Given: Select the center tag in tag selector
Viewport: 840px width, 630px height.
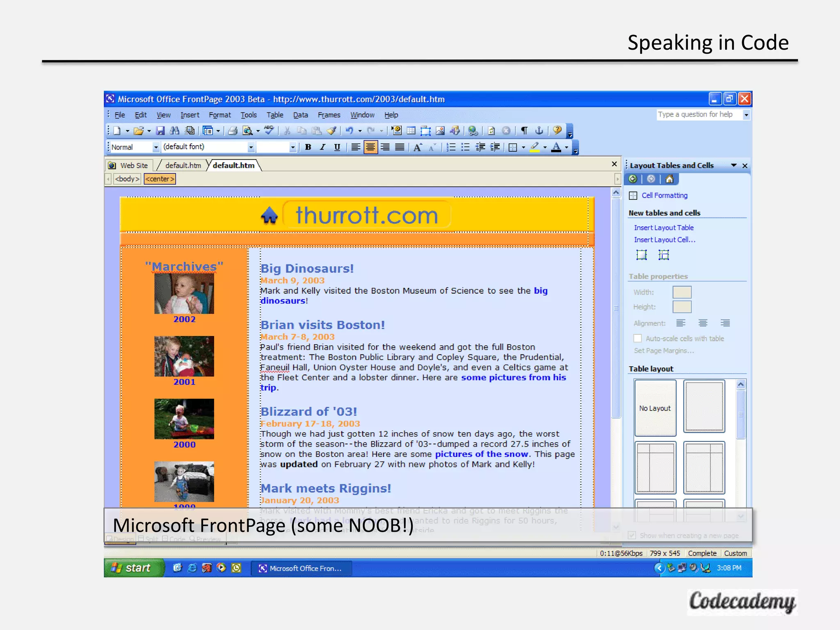Looking at the screenshot, I should pos(160,179).
